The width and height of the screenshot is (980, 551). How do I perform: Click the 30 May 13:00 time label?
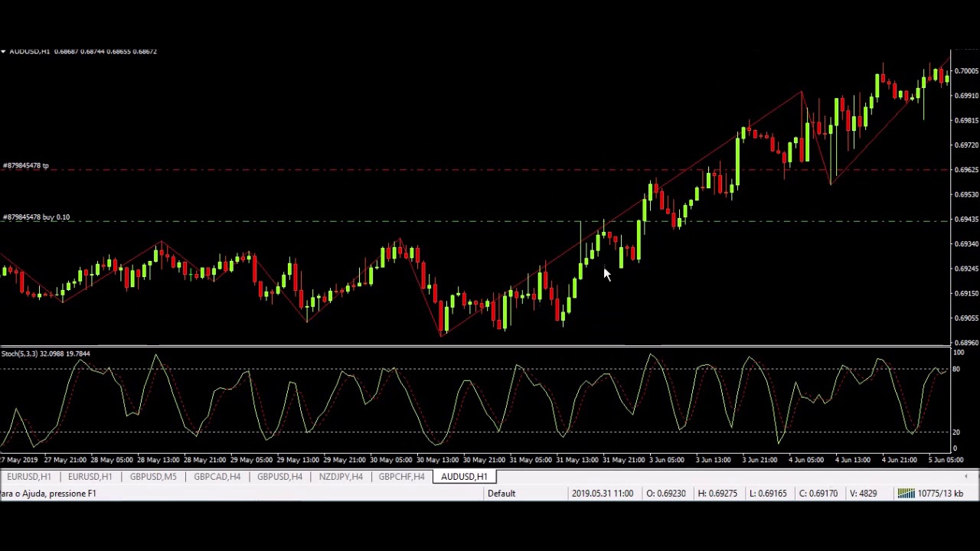[437, 460]
